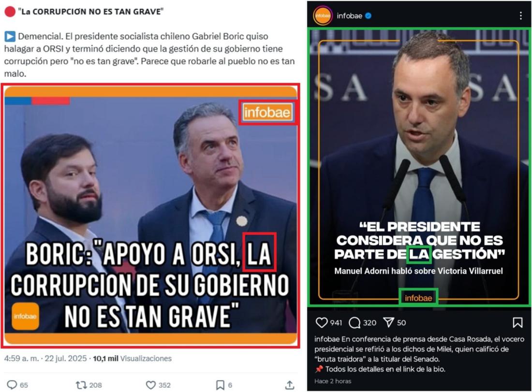Like the infobae Instagram post heart
532x392 pixels.
[321, 322]
